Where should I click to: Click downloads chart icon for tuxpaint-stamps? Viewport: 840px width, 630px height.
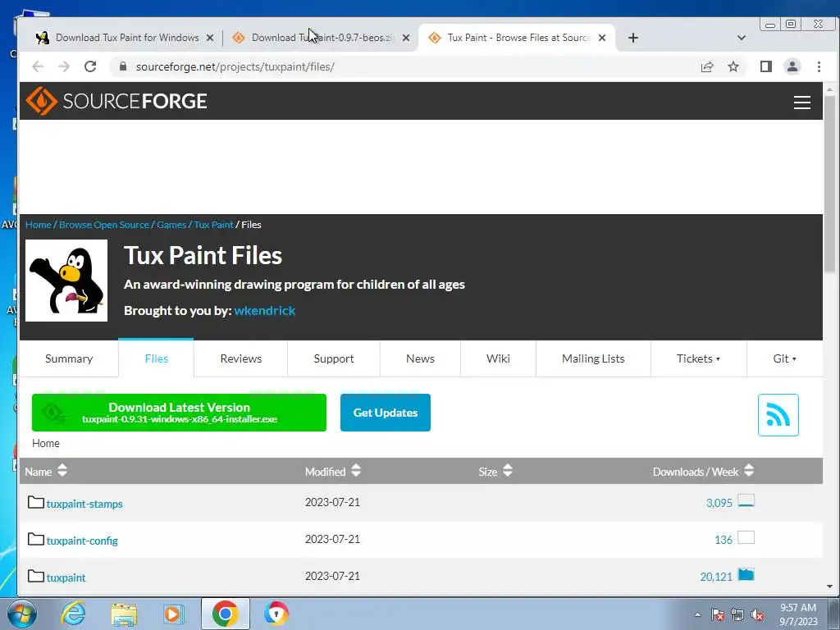pos(746,501)
